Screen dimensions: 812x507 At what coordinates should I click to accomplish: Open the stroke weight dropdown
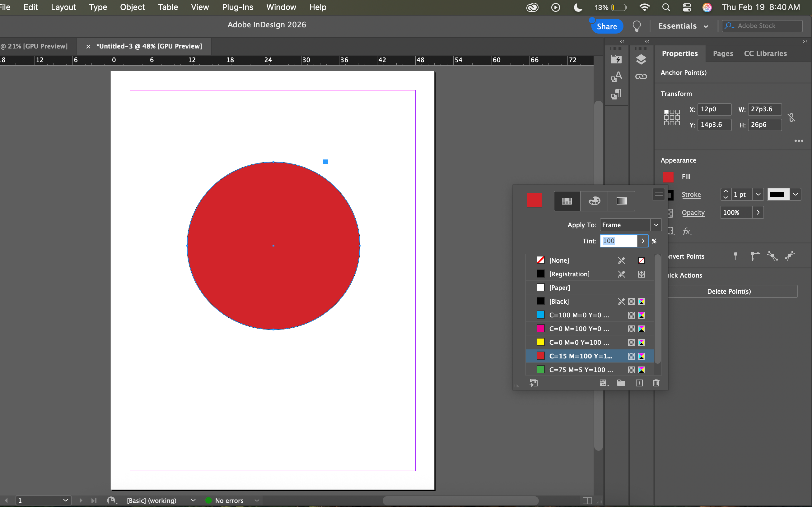(x=758, y=195)
